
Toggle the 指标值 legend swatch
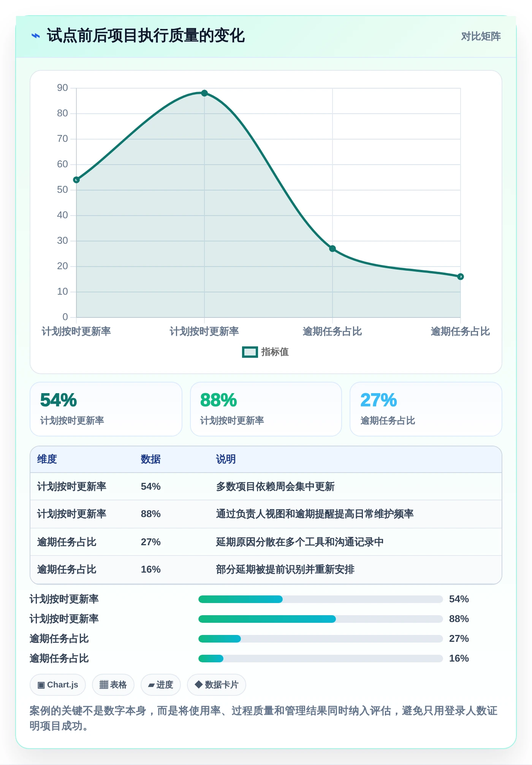250,352
